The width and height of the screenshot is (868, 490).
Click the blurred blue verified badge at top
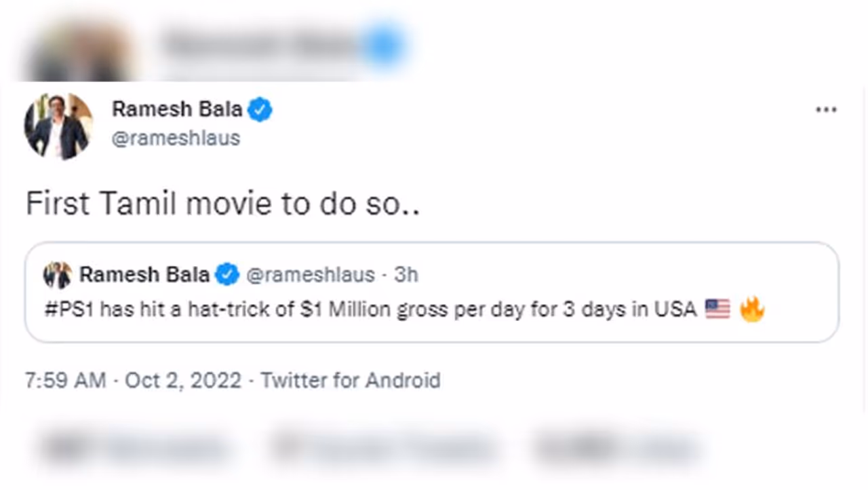pyautogui.click(x=383, y=44)
